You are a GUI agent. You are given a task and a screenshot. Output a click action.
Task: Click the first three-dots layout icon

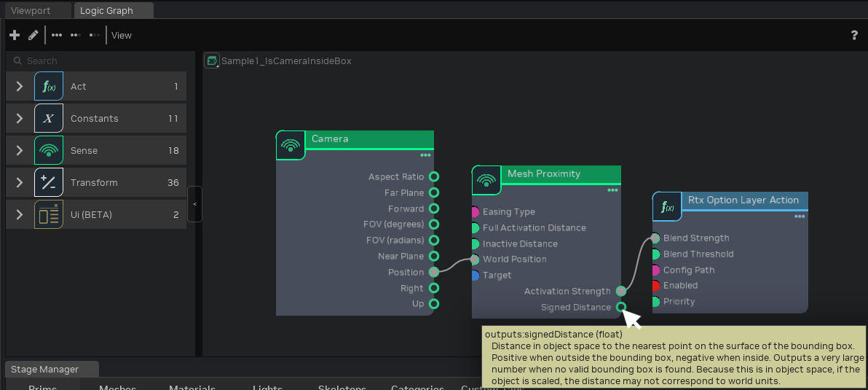(57, 35)
